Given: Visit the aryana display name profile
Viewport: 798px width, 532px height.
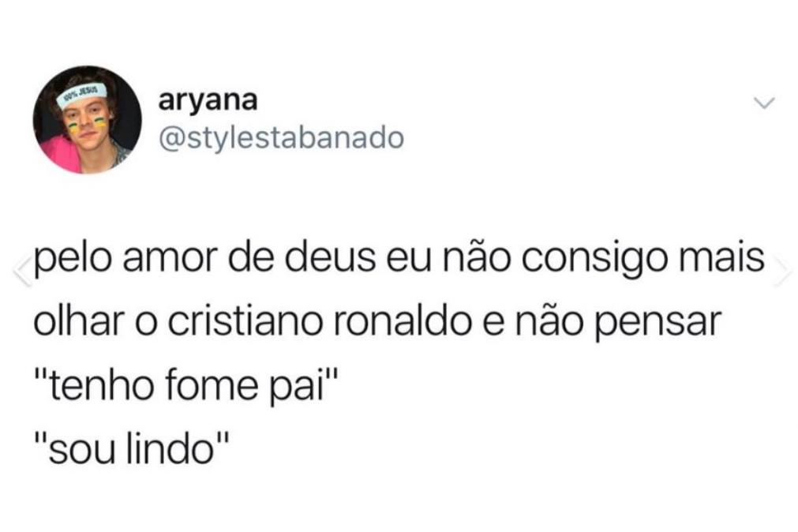Looking at the screenshot, I should point(208,101).
